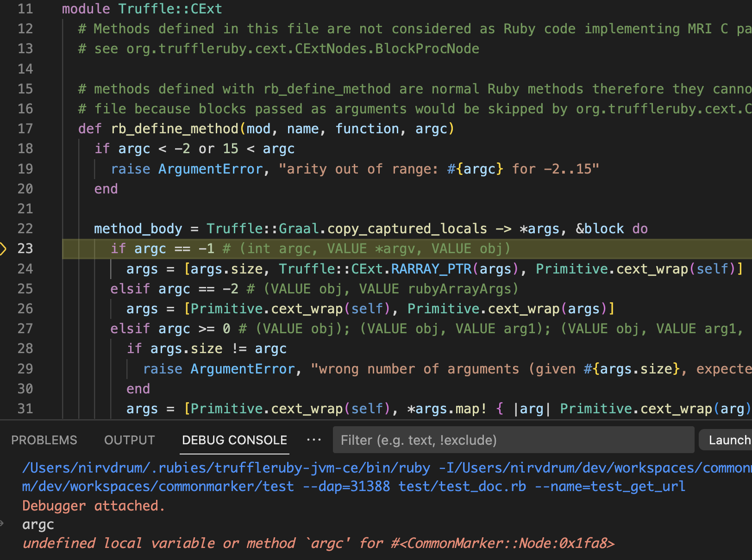The height and width of the screenshot is (560, 752).
Task: Open the Launch configuration dropdown
Action: 731,440
